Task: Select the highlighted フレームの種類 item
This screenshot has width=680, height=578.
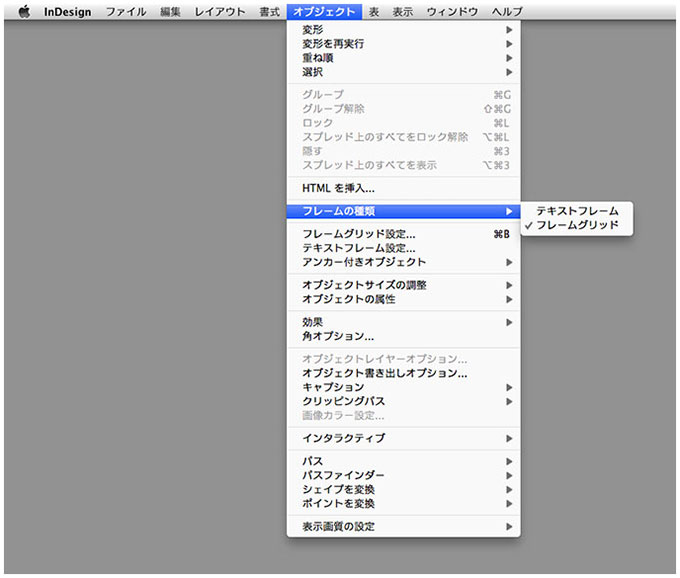Action: click(x=403, y=211)
